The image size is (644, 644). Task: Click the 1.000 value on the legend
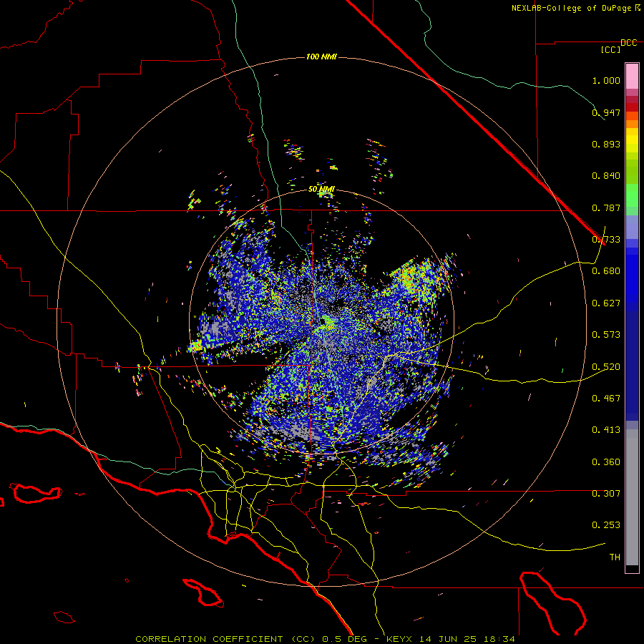pyautogui.click(x=606, y=80)
